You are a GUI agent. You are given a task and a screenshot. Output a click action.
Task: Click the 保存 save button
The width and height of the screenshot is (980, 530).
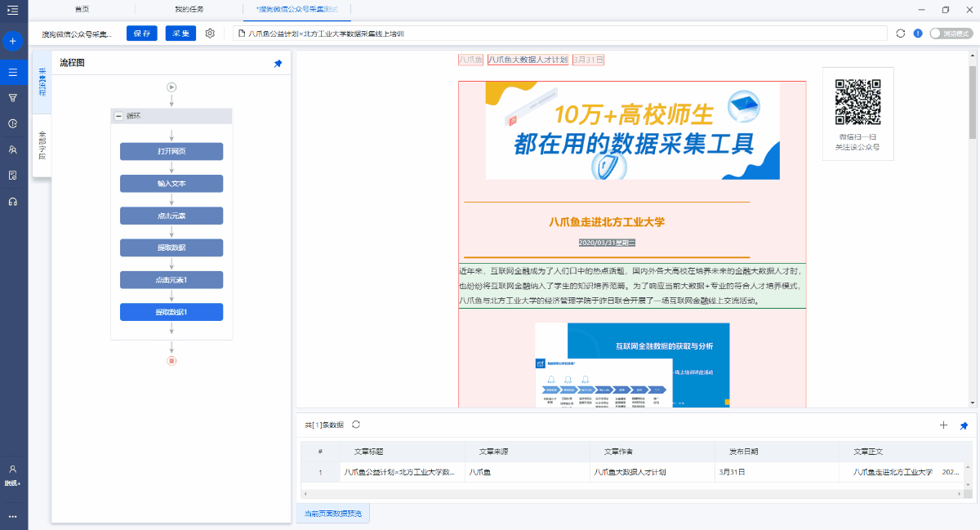142,33
